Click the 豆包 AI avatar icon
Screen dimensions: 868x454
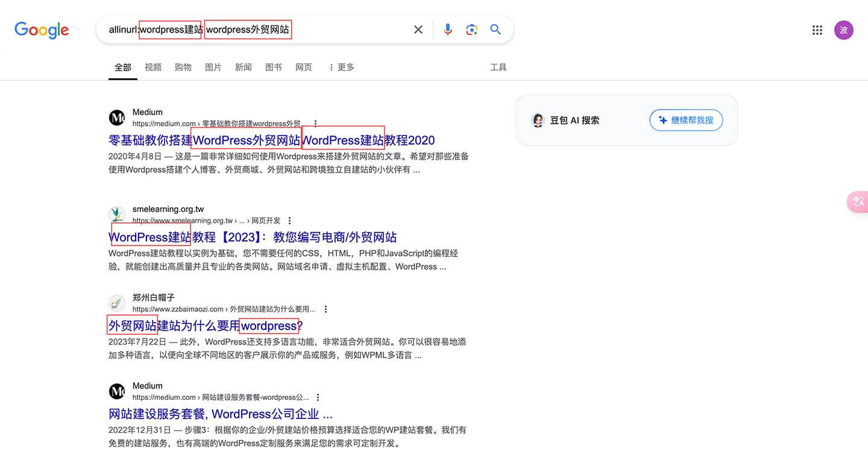[538, 120]
